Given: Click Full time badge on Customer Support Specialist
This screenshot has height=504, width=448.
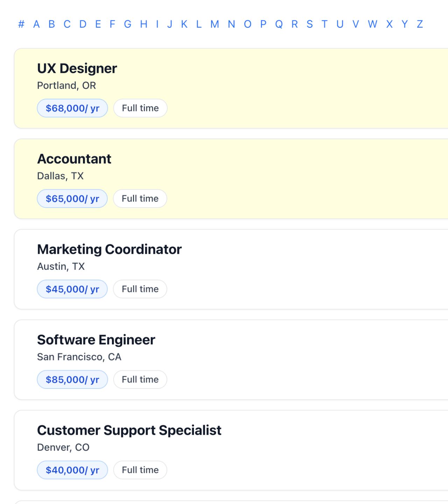Looking at the screenshot, I should (x=140, y=470).
